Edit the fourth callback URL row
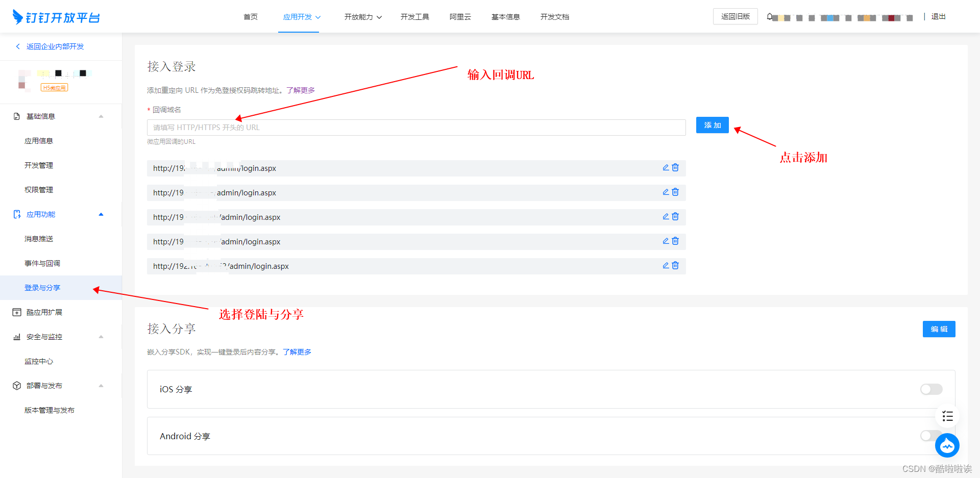 [666, 241]
